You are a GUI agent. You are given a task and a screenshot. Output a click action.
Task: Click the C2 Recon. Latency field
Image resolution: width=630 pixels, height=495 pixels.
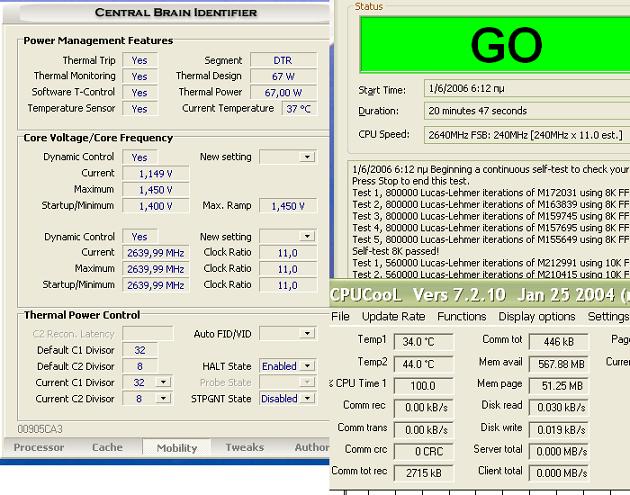click(x=148, y=333)
